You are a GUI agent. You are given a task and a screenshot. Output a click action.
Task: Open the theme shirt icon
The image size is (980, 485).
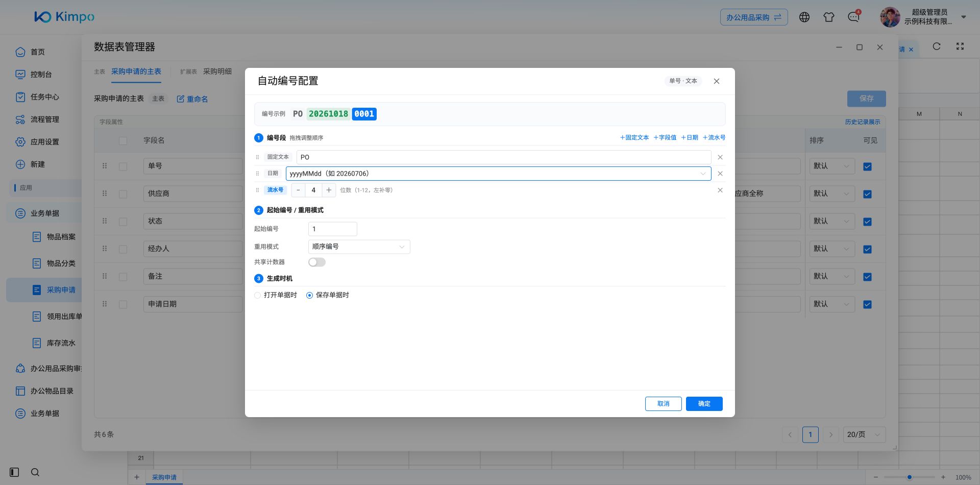click(x=829, y=17)
